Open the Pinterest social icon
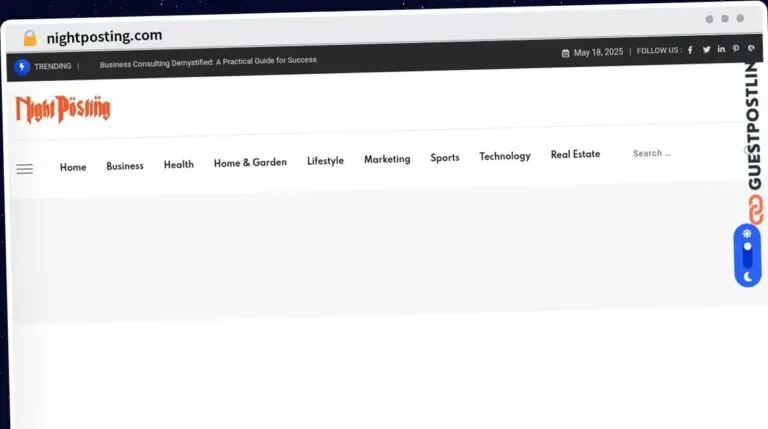The image size is (768, 429). pos(736,49)
